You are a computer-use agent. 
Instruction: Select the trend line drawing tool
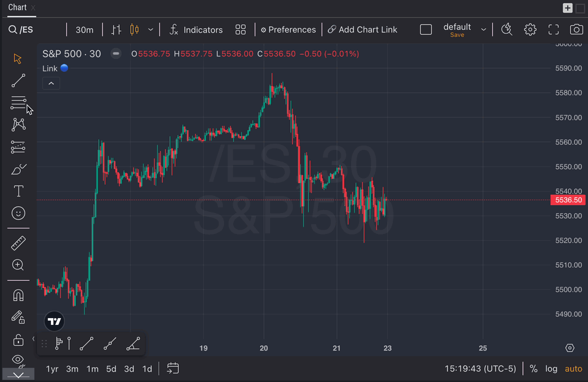coord(18,80)
